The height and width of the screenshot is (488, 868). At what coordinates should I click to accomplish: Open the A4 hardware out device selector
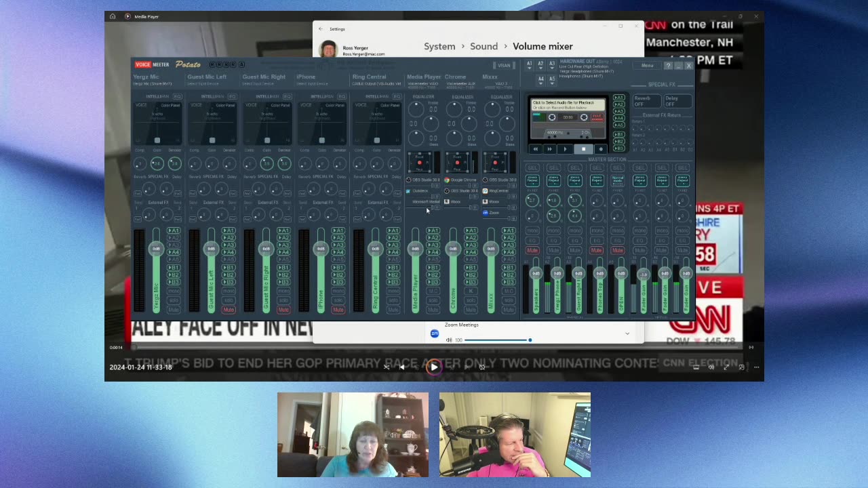pyautogui.click(x=540, y=79)
